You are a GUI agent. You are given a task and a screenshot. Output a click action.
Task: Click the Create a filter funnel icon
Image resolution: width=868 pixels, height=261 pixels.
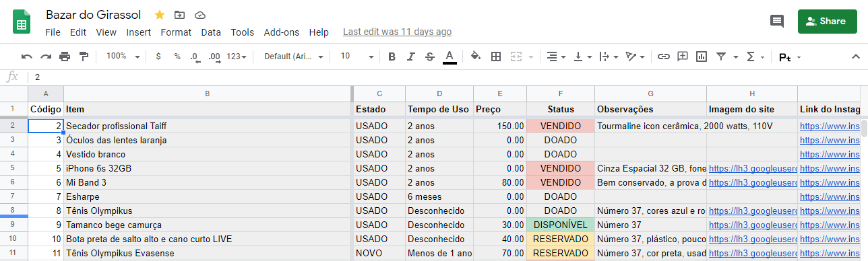(x=721, y=57)
